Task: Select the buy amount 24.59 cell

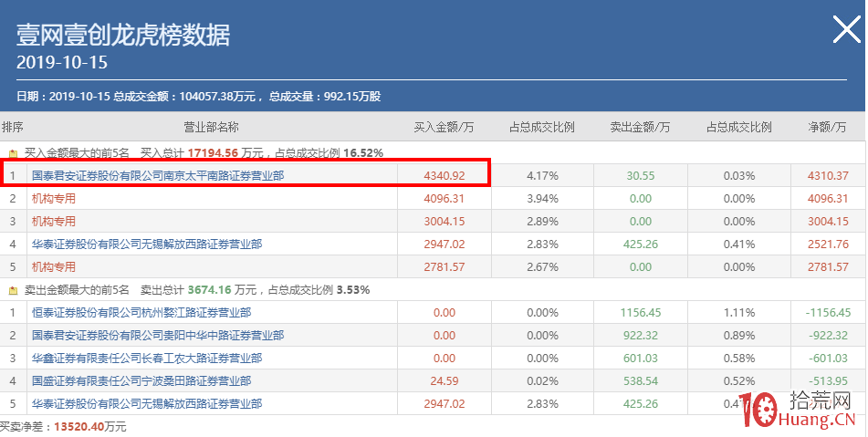Action: 444,380
